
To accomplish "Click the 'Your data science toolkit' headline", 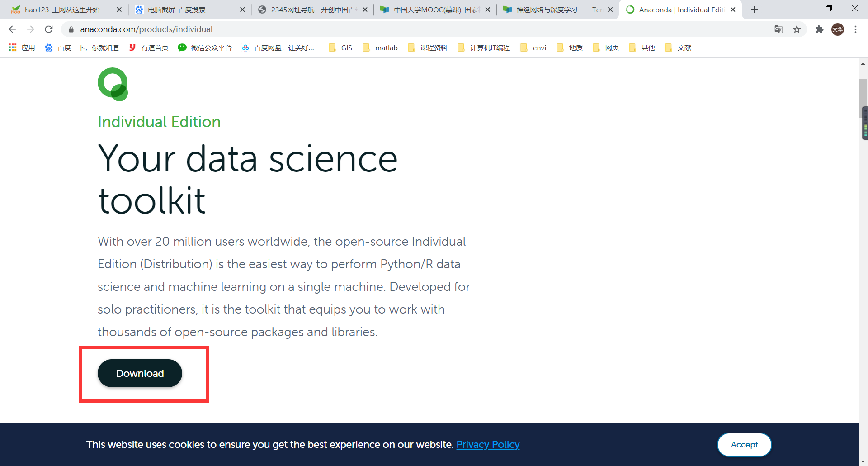I will coord(248,179).
